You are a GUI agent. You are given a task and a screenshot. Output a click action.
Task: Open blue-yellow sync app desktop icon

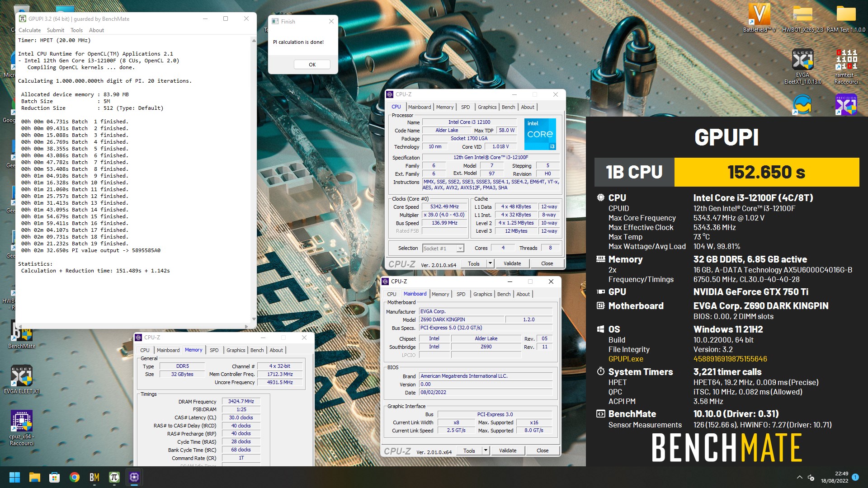[x=802, y=105]
